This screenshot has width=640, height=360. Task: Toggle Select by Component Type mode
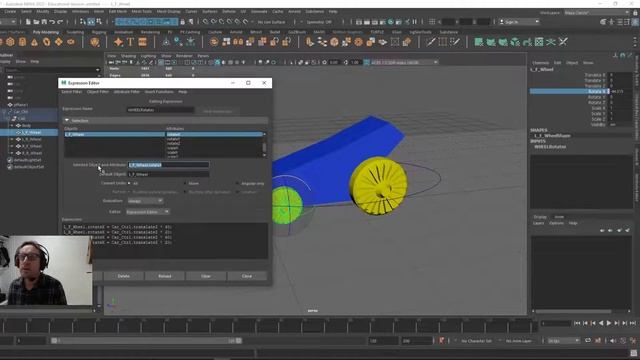click(x=99, y=22)
